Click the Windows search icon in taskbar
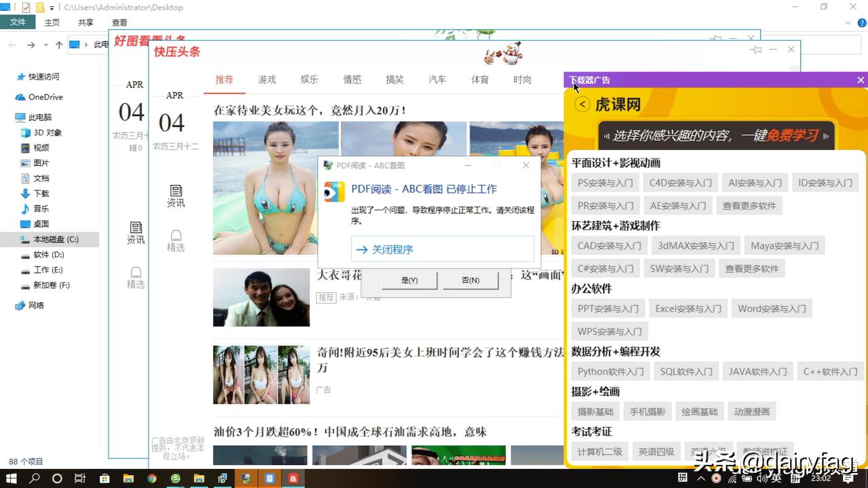Image resolution: width=868 pixels, height=488 pixels. tap(34, 478)
